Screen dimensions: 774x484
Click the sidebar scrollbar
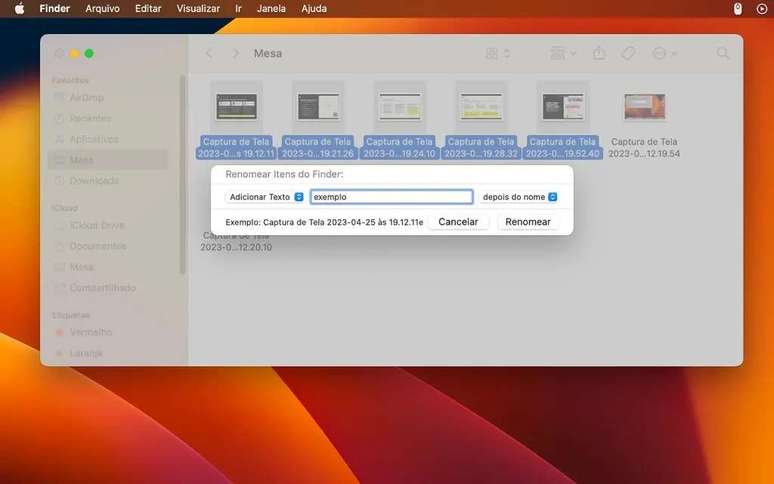183,175
